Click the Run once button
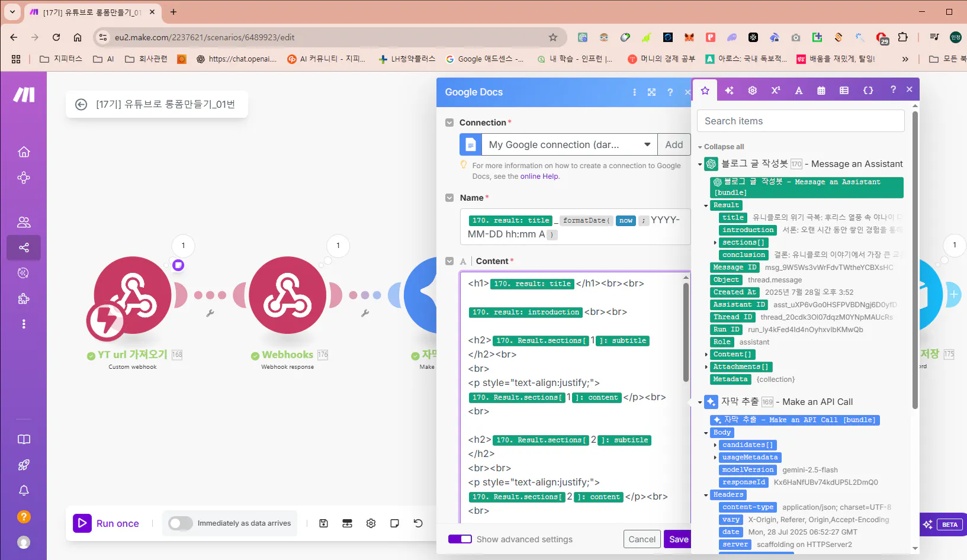 tap(107, 523)
